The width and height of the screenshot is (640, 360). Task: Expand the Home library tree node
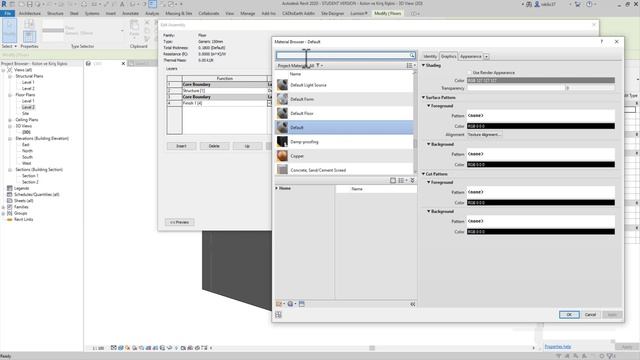tap(277, 188)
